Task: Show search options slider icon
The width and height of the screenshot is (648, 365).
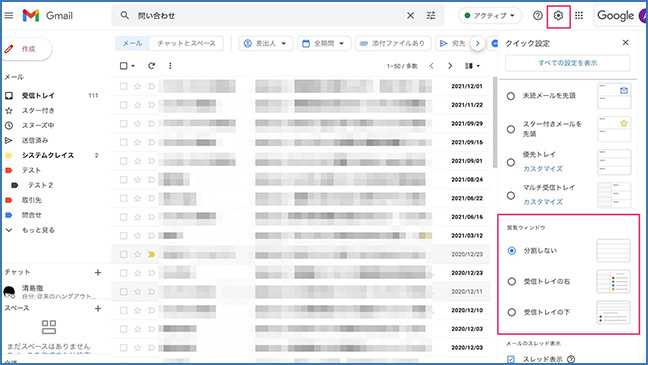Action: point(431,16)
